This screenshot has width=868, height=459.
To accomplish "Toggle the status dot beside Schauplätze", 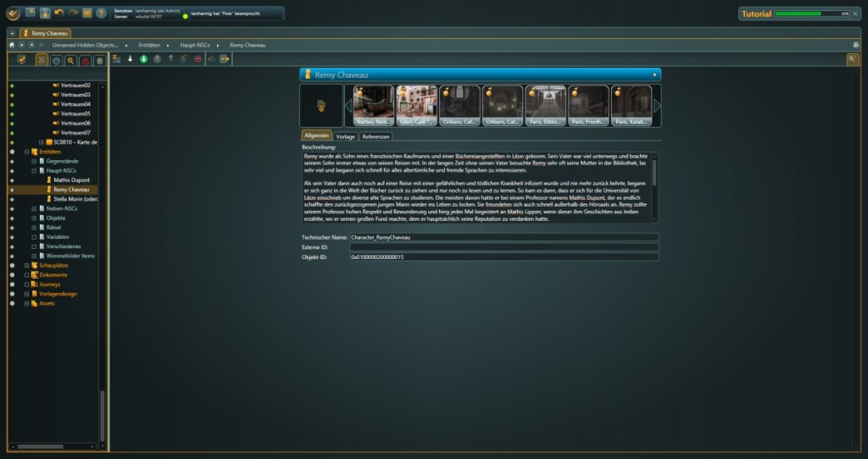I will point(12,265).
